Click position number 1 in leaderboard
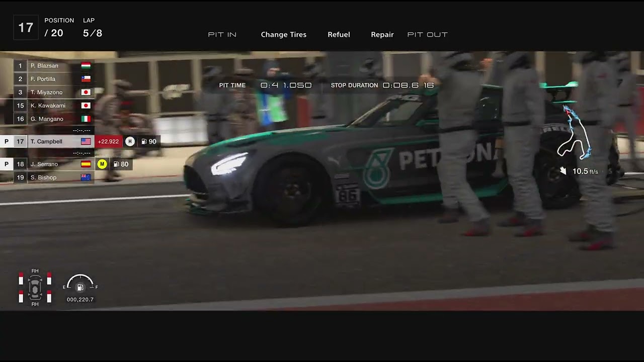The image size is (644, 362). click(20, 66)
